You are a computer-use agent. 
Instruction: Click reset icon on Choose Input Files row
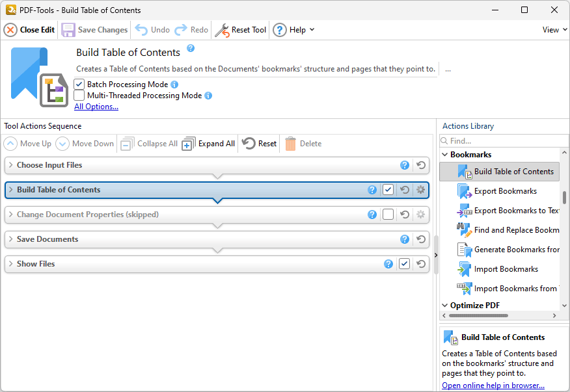pyautogui.click(x=421, y=165)
